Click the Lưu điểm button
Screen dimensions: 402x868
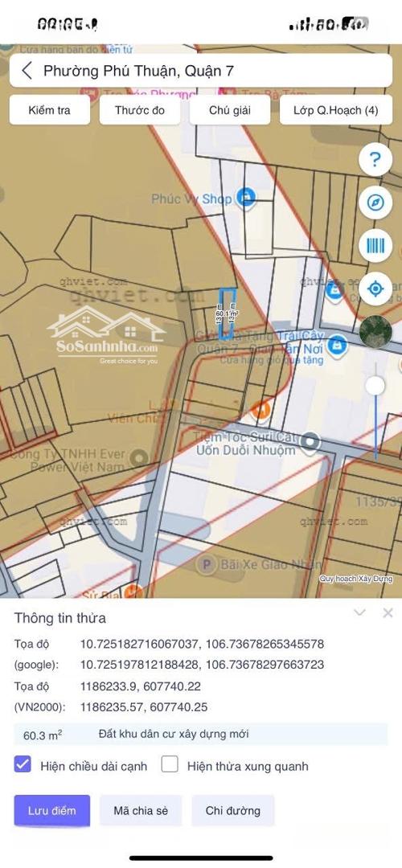coord(52,810)
